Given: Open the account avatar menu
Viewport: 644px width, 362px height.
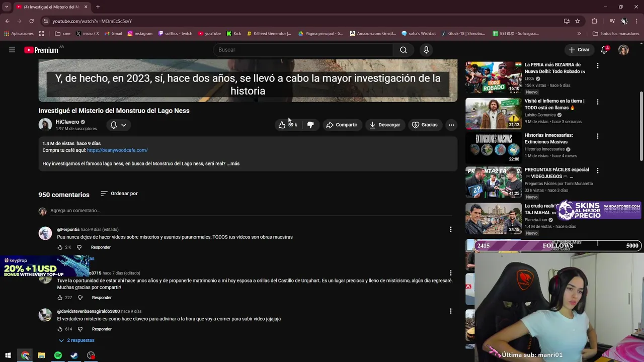Looking at the screenshot, I should click(x=623, y=50).
